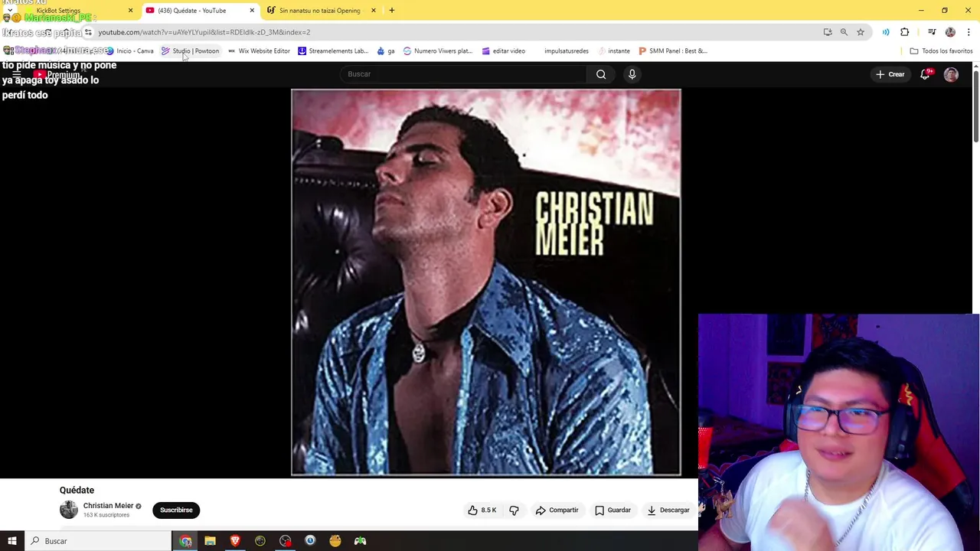
Task: Open Christian Meier channel name link
Action: [108, 506]
